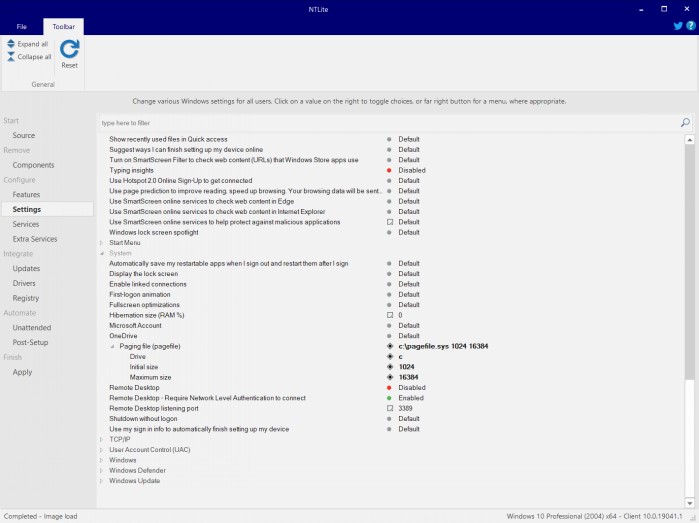Click edit icon for Remote Desktop listening port
The height and width of the screenshot is (523, 699).
pyautogui.click(x=390, y=408)
